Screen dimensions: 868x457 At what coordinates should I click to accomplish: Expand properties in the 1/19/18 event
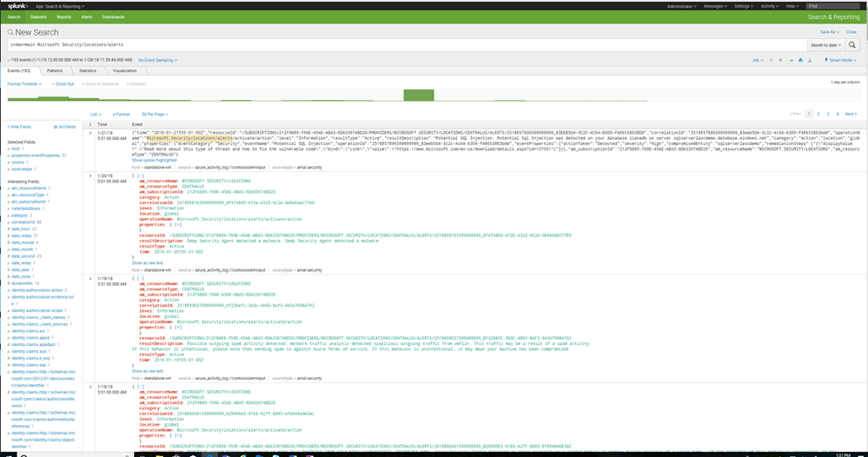[178, 327]
